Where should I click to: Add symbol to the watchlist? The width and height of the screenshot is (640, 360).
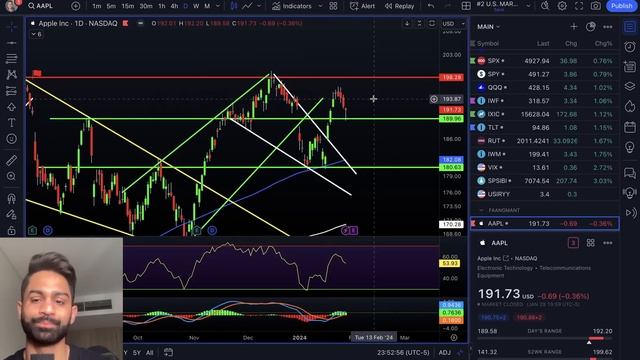[574, 27]
